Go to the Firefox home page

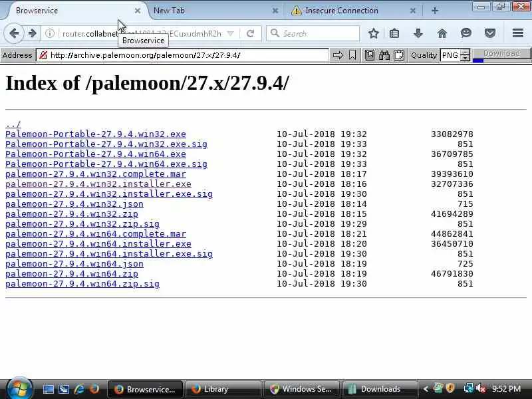[x=442, y=33]
